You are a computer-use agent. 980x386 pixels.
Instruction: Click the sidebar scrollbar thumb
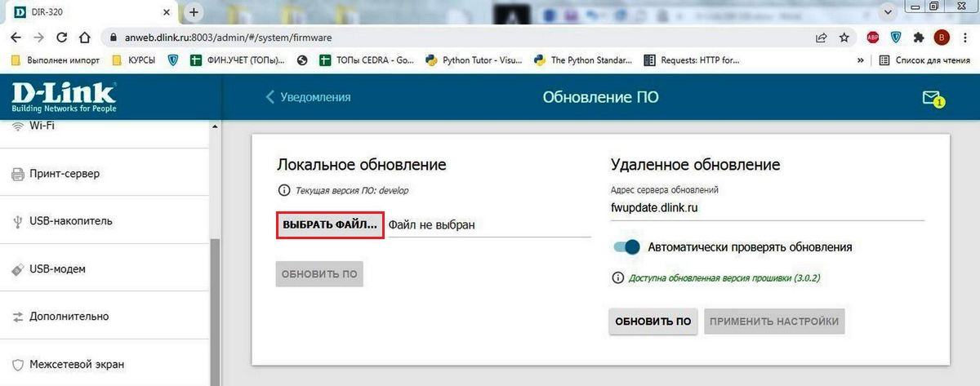tap(216, 312)
